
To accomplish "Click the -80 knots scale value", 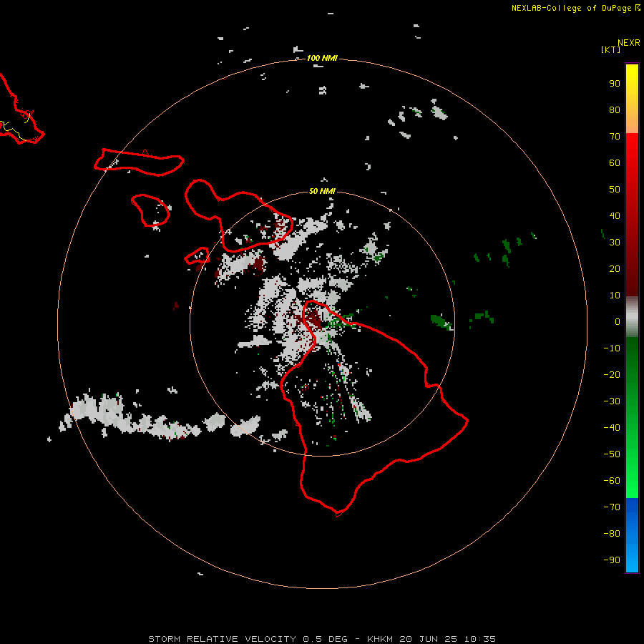I will (x=612, y=534).
